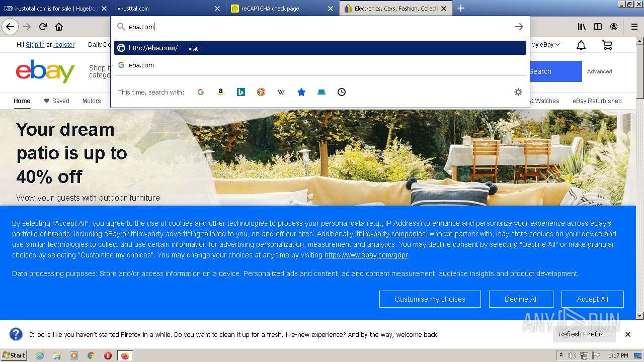This screenshot has height=362, width=644.
Task: Click the scrollbar down arrow
Action: click(640, 316)
